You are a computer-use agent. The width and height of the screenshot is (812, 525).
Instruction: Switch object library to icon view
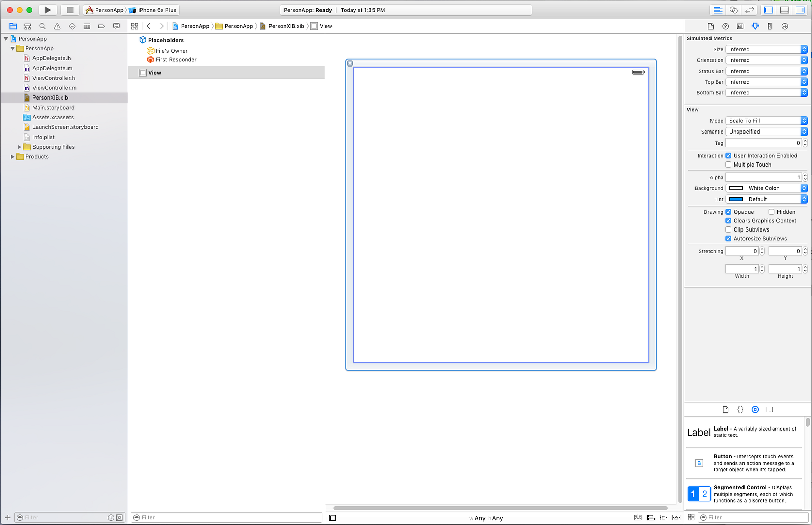click(691, 517)
